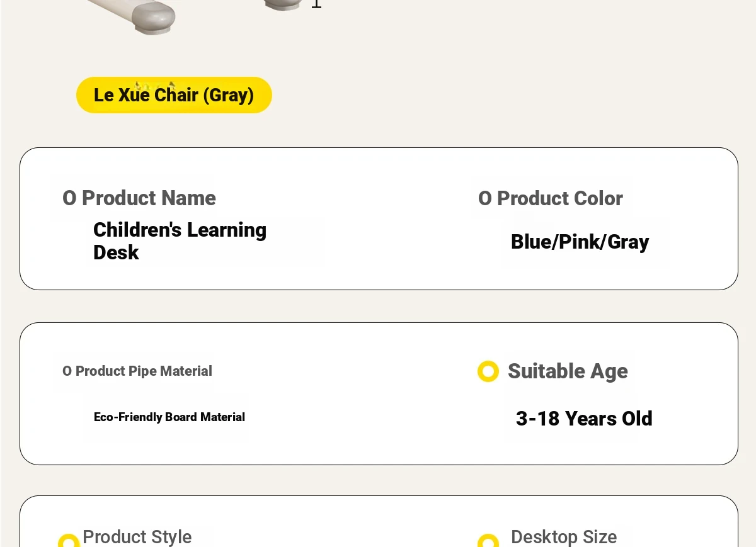Click the Eco-Friendly Board Material text

coord(169,417)
